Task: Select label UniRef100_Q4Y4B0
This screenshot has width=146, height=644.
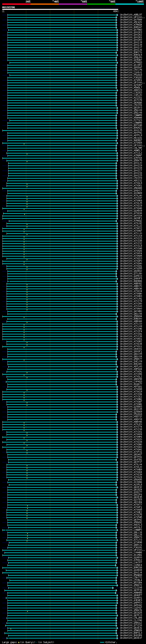Action: point(131,311)
